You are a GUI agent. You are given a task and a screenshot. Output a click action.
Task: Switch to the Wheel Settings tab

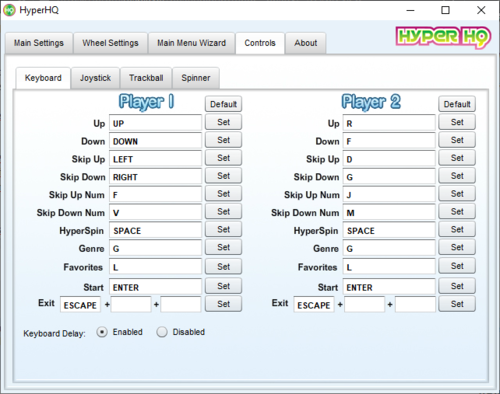click(110, 43)
